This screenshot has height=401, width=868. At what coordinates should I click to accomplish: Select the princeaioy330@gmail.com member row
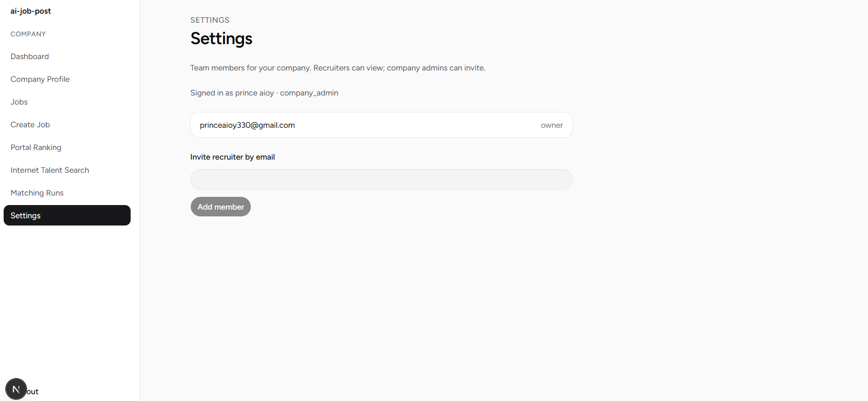coord(381,125)
